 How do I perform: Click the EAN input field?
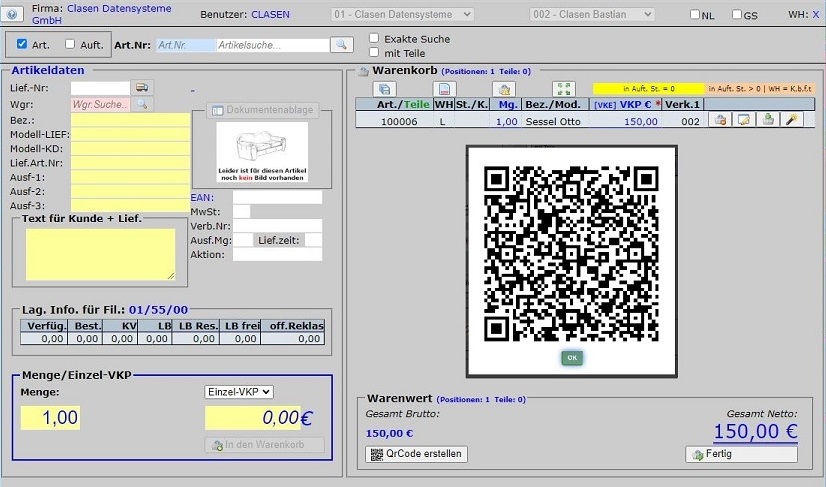[x=277, y=198]
